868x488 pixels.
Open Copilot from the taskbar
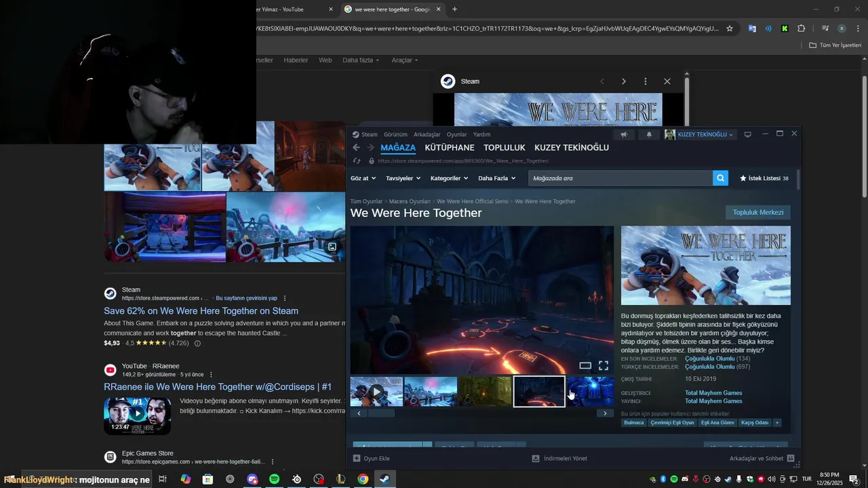pos(186,479)
